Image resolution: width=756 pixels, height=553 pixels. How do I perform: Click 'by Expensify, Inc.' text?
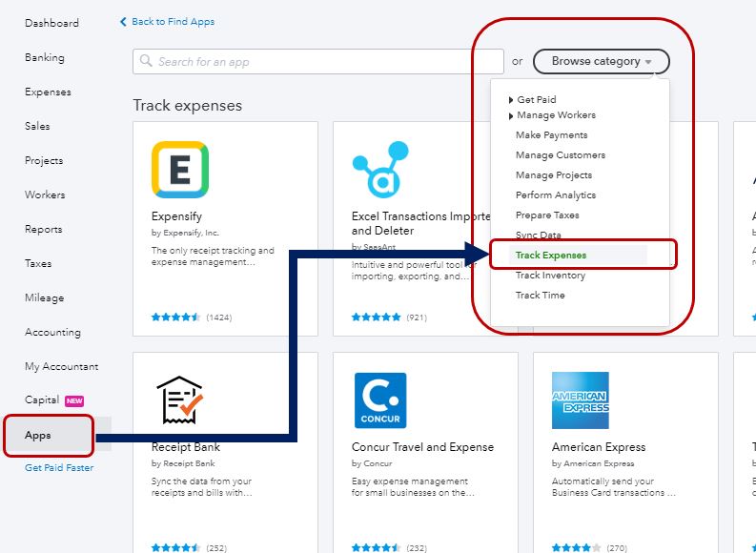185,233
